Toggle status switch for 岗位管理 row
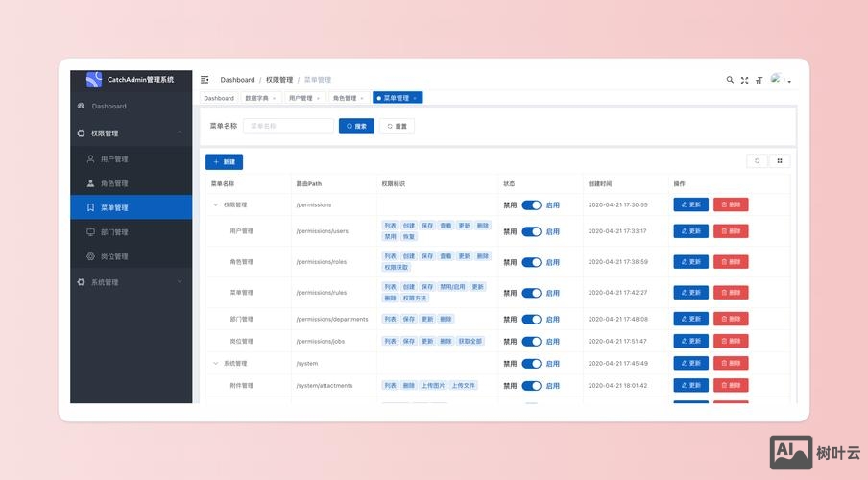The width and height of the screenshot is (868, 480). (531, 342)
